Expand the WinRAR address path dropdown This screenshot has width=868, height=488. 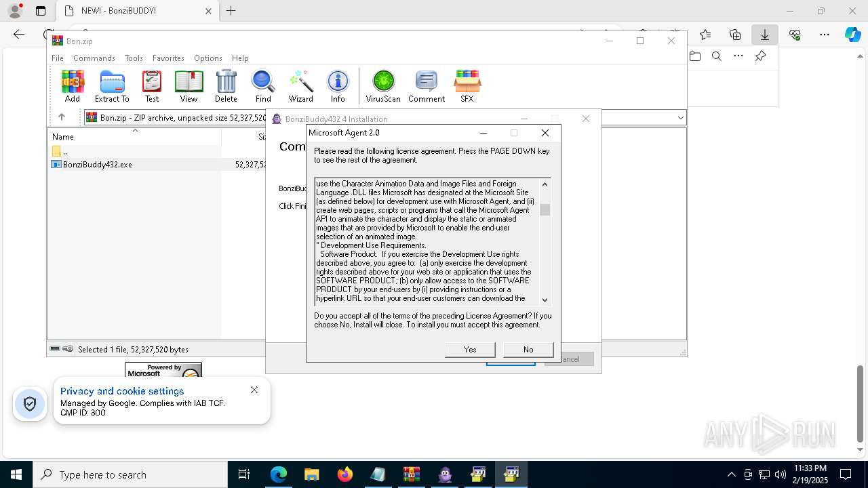[680, 118]
